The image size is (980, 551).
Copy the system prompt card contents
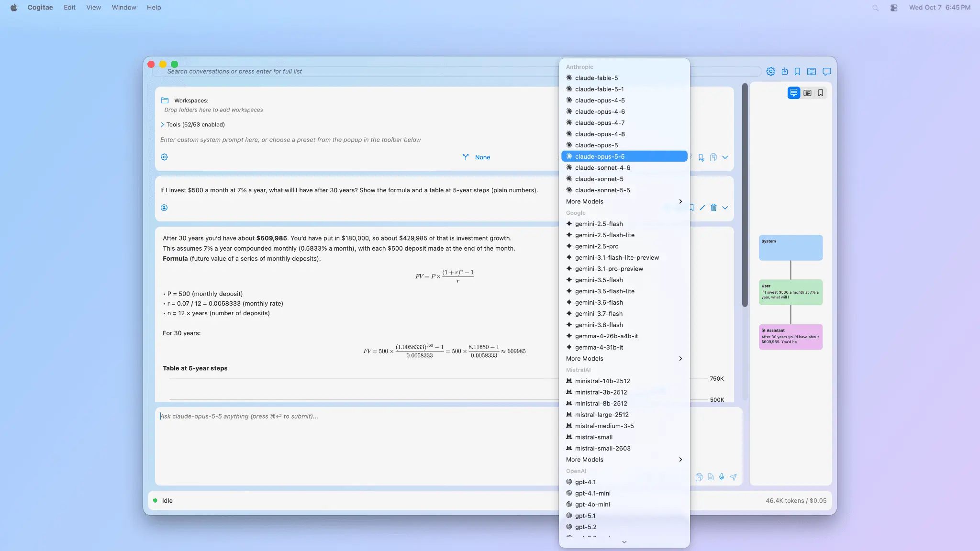coord(713,157)
